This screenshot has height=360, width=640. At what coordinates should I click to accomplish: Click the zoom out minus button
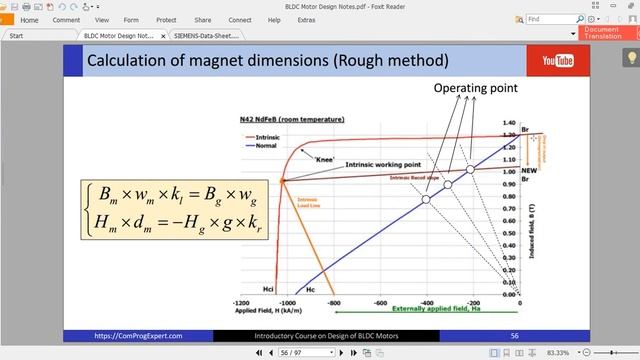point(587,352)
